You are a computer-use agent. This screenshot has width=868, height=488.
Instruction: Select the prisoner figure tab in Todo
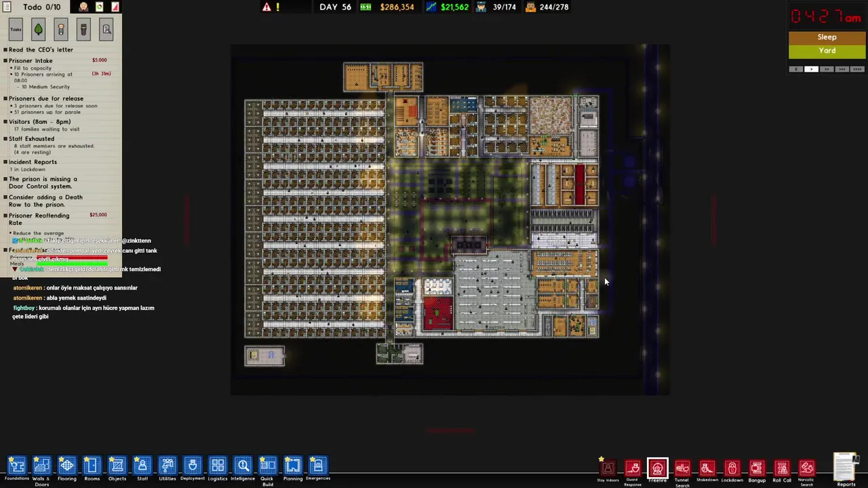click(60, 29)
